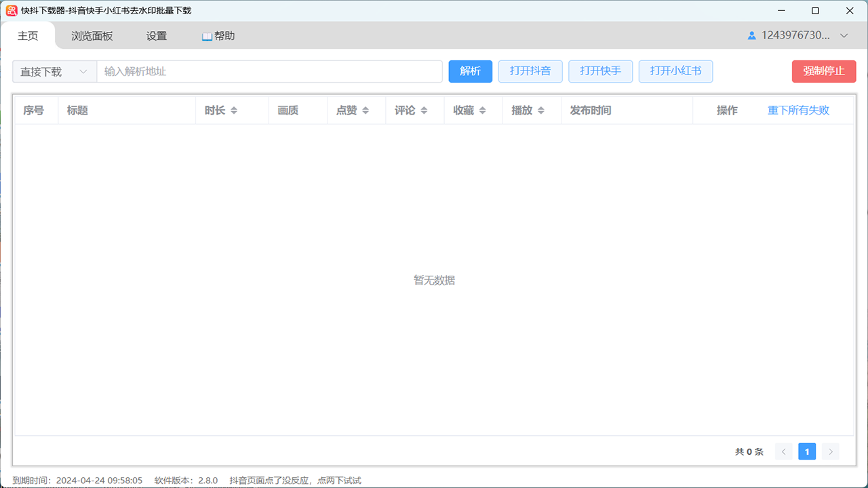Toggle sorting on the 点赞 column
868x488 pixels.
click(366, 110)
